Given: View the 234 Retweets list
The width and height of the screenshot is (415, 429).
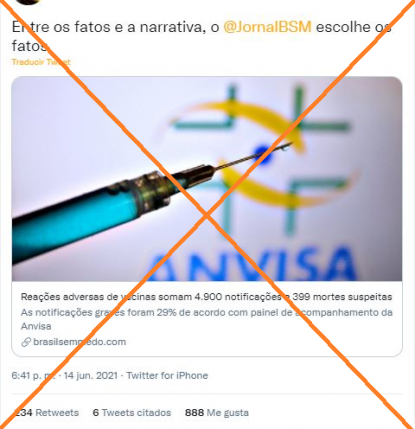Looking at the screenshot, I should click(47, 413).
